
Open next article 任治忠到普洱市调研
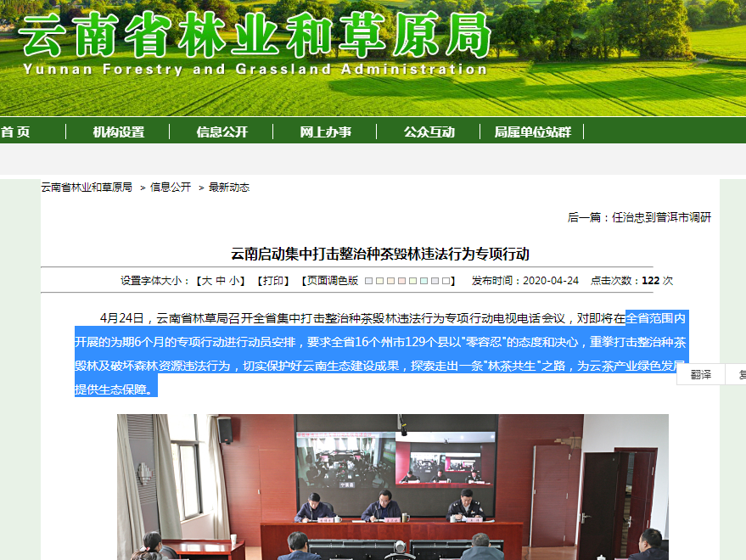661,217
